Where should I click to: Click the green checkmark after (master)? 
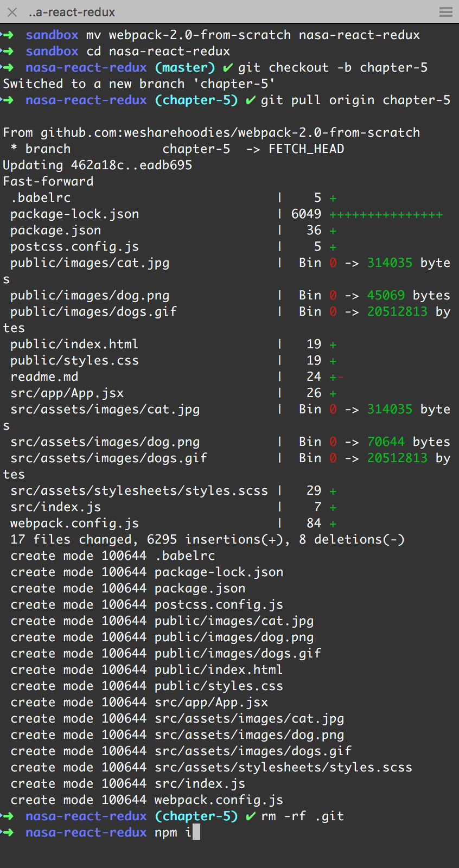228,68
